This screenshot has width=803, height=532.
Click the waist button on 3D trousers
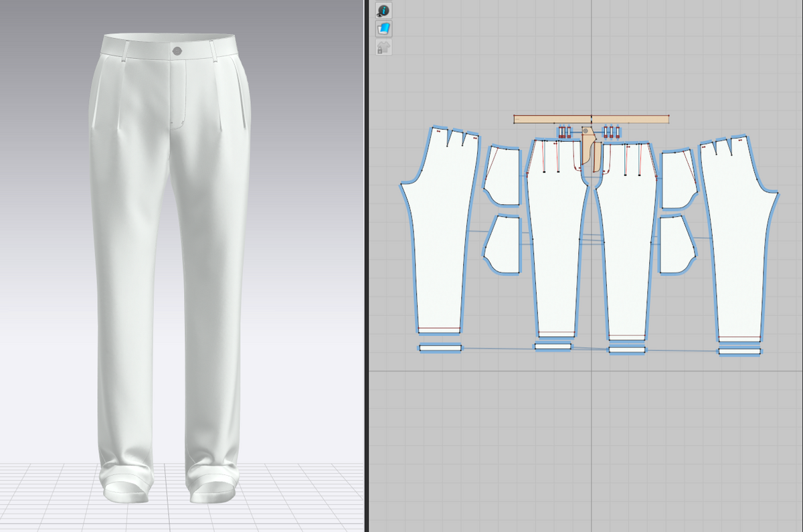point(177,51)
